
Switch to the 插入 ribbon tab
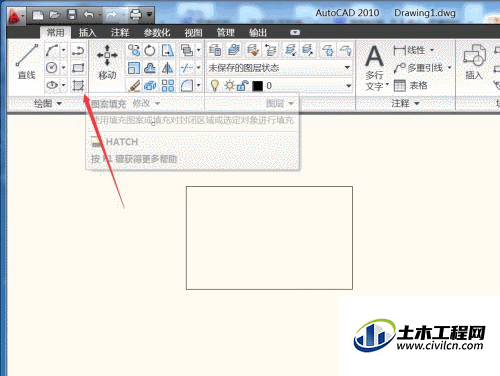[87, 32]
